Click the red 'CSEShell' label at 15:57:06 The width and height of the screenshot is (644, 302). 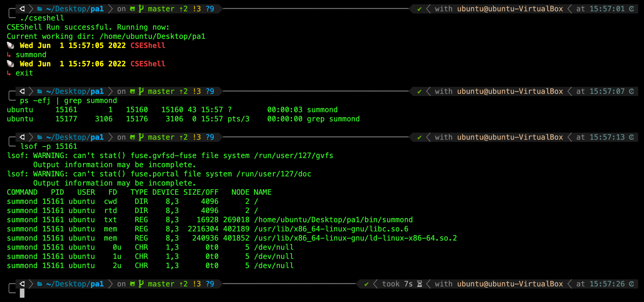(148, 64)
